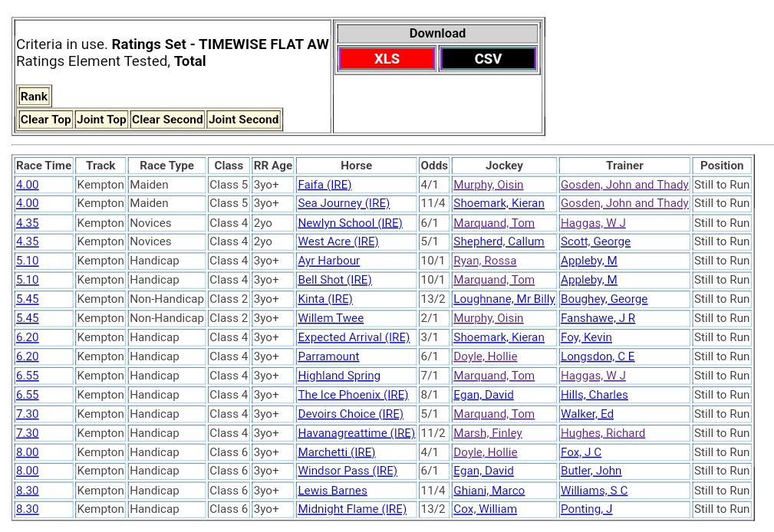Open horse Faifa (IRE) details
The width and height of the screenshot is (774, 532).
pyautogui.click(x=324, y=185)
